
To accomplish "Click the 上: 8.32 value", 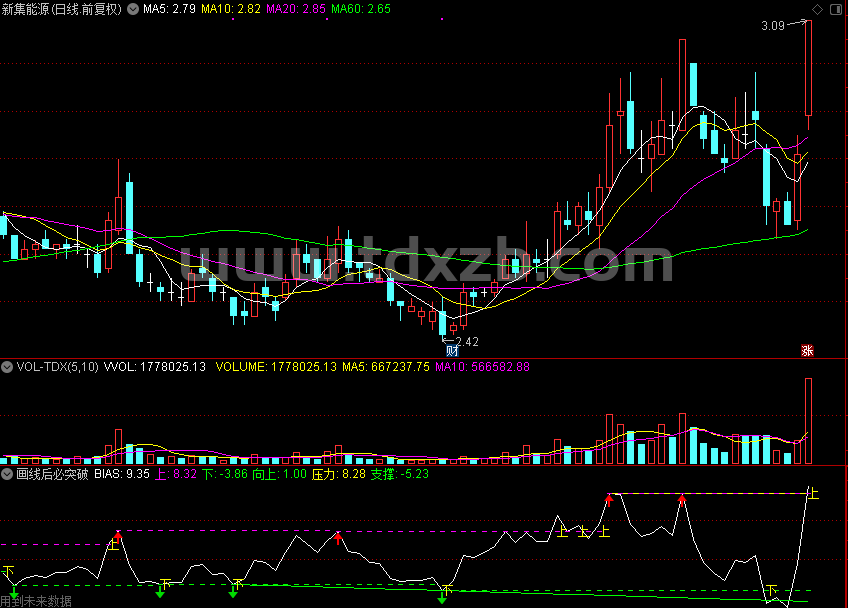I will click(176, 474).
